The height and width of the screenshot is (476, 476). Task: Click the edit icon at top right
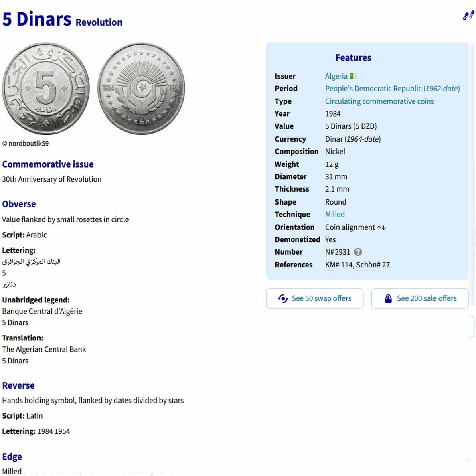point(468,16)
